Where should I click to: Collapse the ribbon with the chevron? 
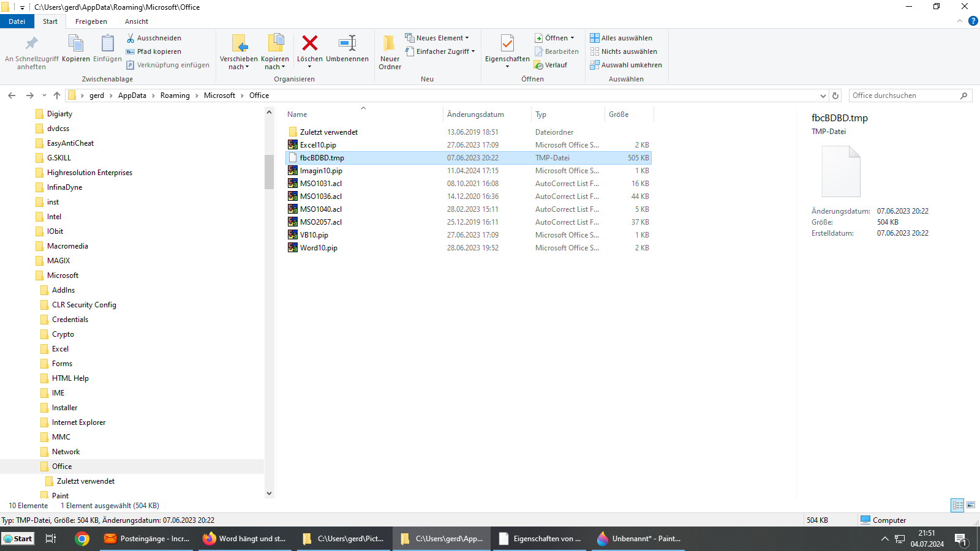pyautogui.click(x=959, y=21)
